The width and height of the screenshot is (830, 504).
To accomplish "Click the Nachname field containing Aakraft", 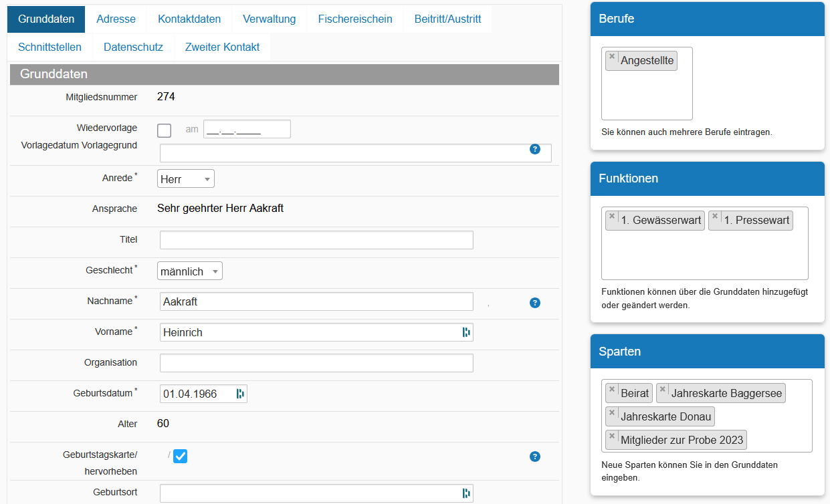I will pyautogui.click(x=316, y=301).
